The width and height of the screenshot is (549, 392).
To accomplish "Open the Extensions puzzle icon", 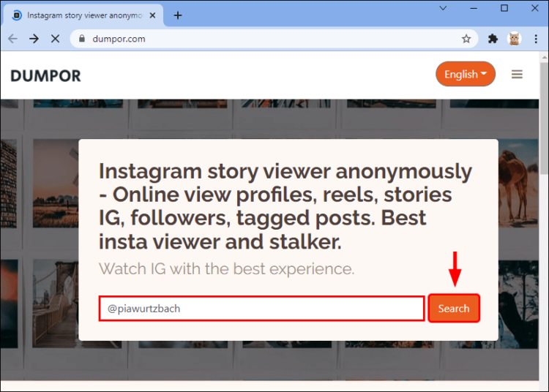I will coord(493,39).
